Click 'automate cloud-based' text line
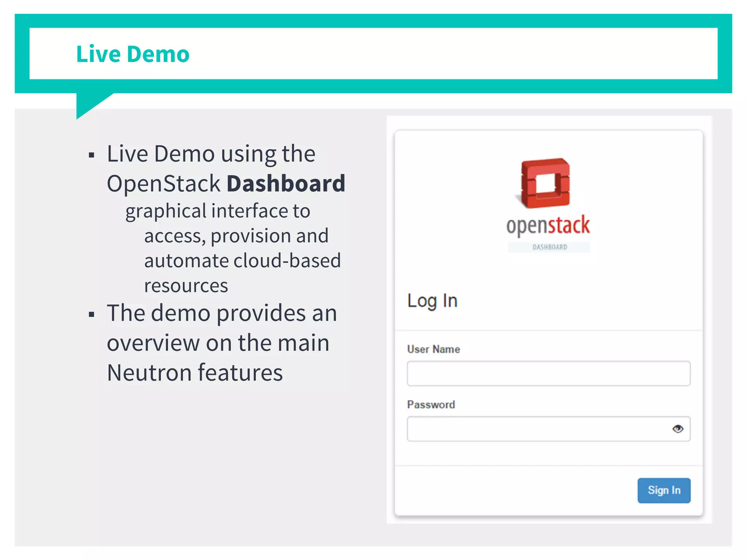Image resolution: width=747 pixels, height=560 pixels. (243, 261)
